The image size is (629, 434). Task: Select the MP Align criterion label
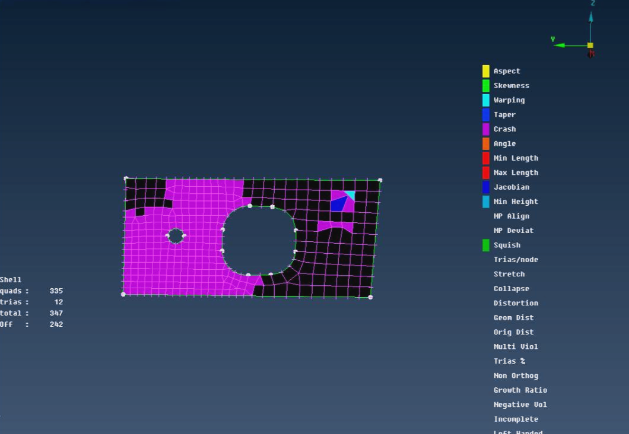(x=511, y=216)
